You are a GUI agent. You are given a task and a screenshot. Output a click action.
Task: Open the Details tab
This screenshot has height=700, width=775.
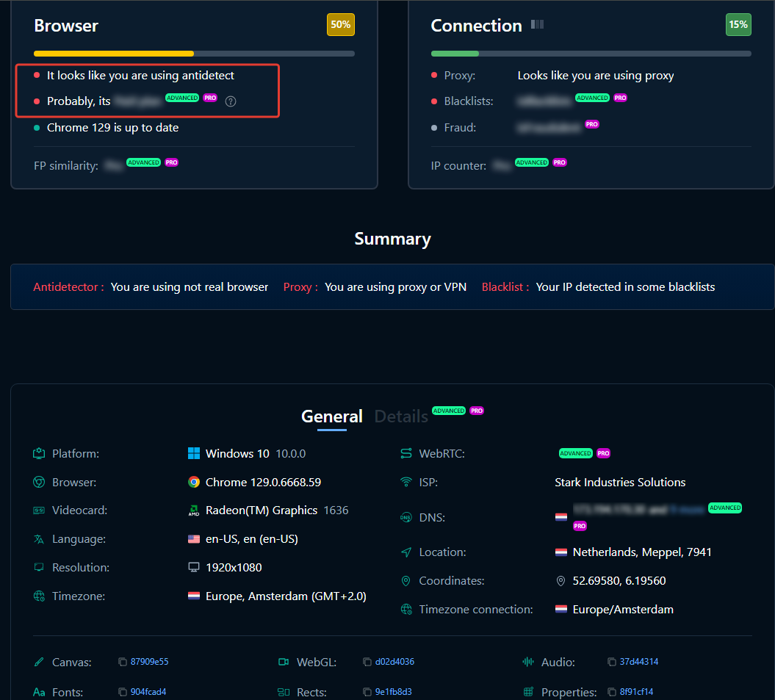pyautogui.click(x=401, y=416)
